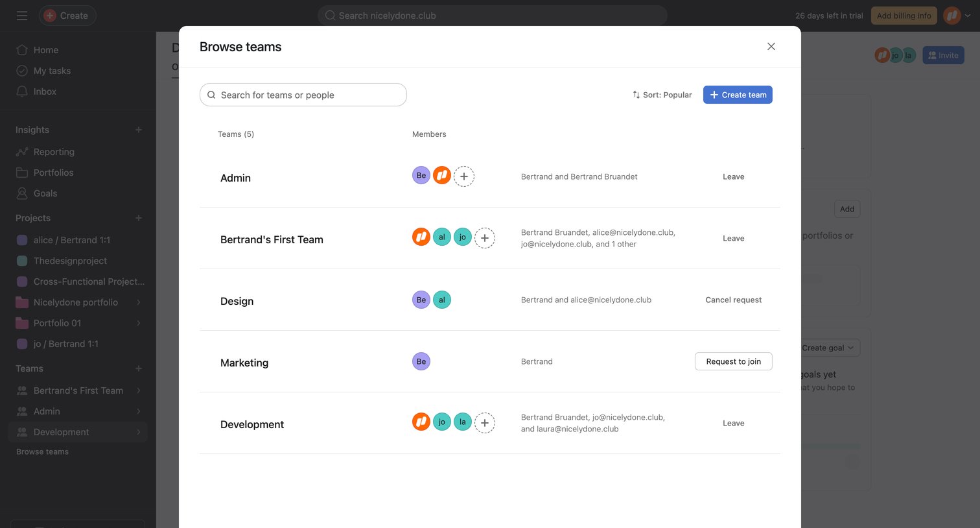Add member via plus in Admin row
The height and width of the screenshot is (528, 980).
point(464,176)
